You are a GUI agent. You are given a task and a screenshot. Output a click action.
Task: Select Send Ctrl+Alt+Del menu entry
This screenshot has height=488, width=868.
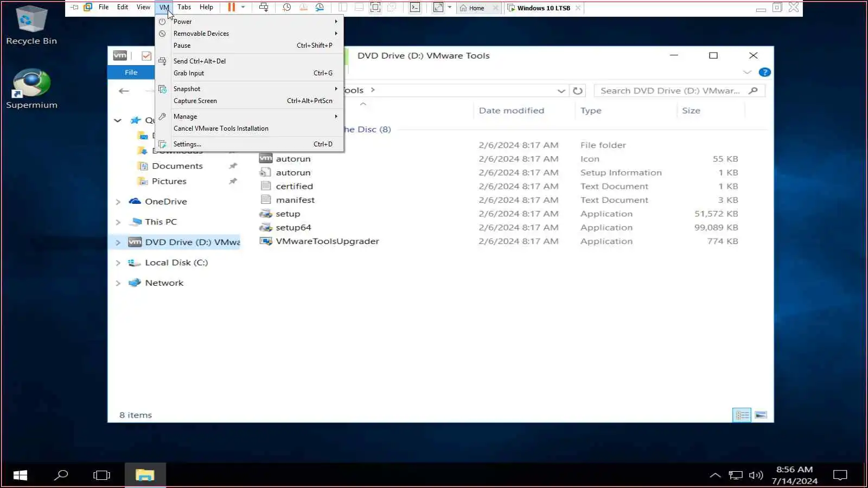click(250, 61)
